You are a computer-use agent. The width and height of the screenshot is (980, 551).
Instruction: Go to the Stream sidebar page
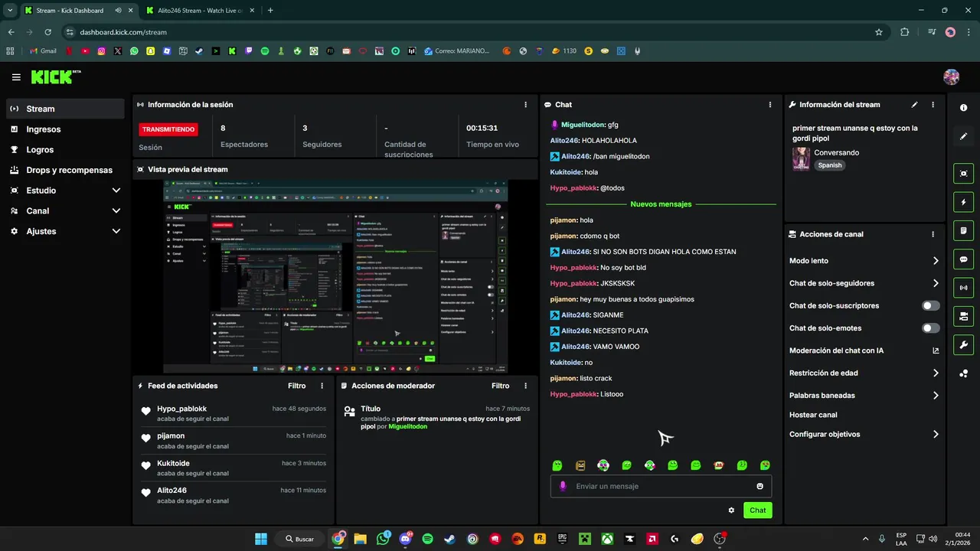coord(66,109)
